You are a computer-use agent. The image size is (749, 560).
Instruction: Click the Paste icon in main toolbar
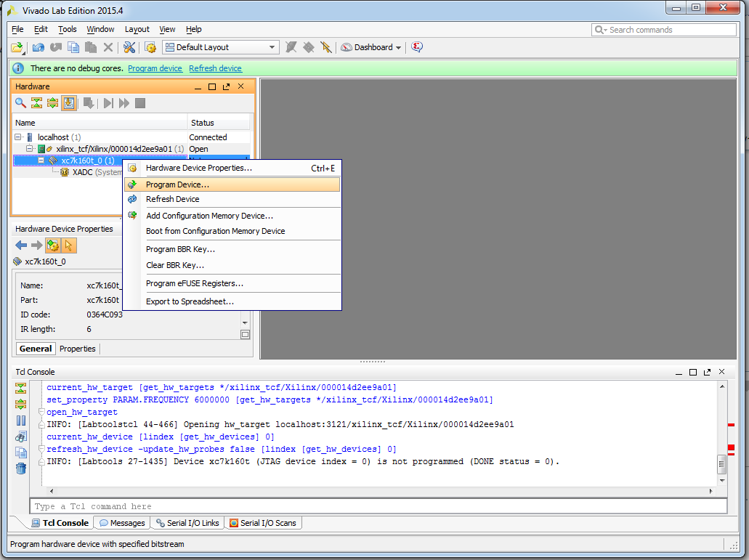[90, 47]
